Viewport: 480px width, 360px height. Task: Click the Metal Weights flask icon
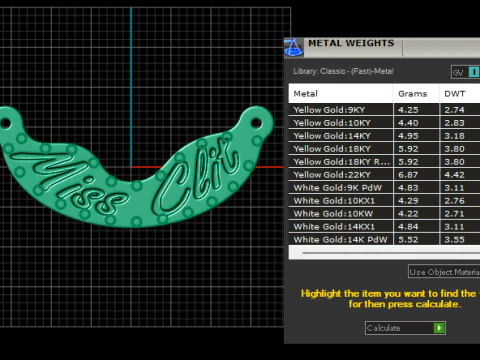[x=293, y=47]
